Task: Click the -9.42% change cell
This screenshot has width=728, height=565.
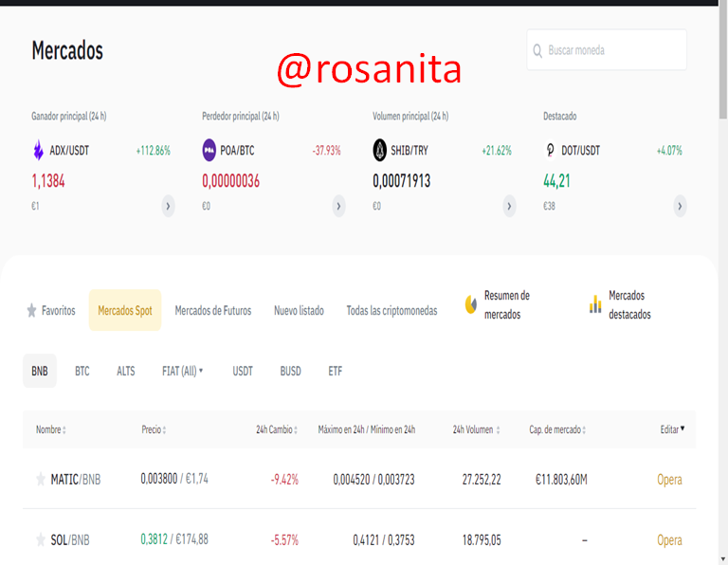Action: [284, 479]
